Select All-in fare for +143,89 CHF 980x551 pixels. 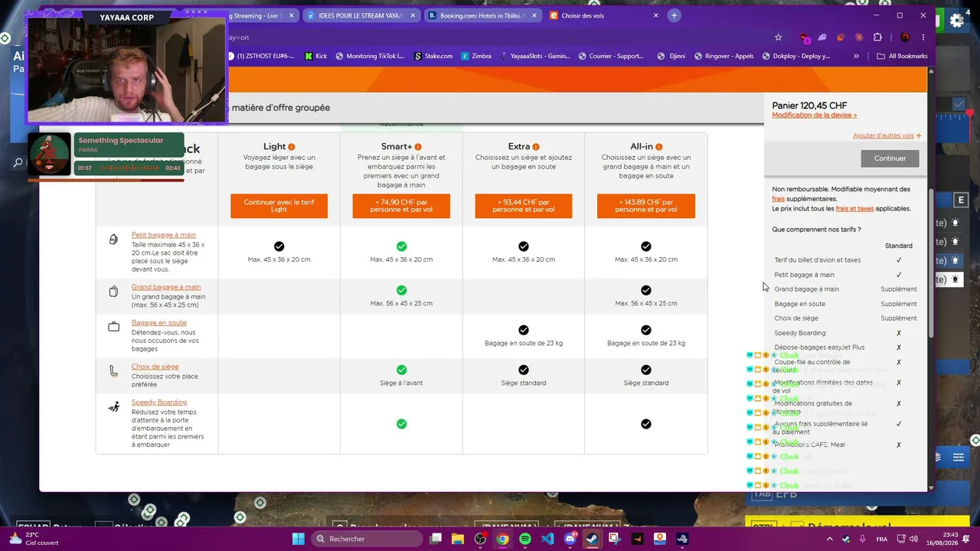(x=646, y=206)
